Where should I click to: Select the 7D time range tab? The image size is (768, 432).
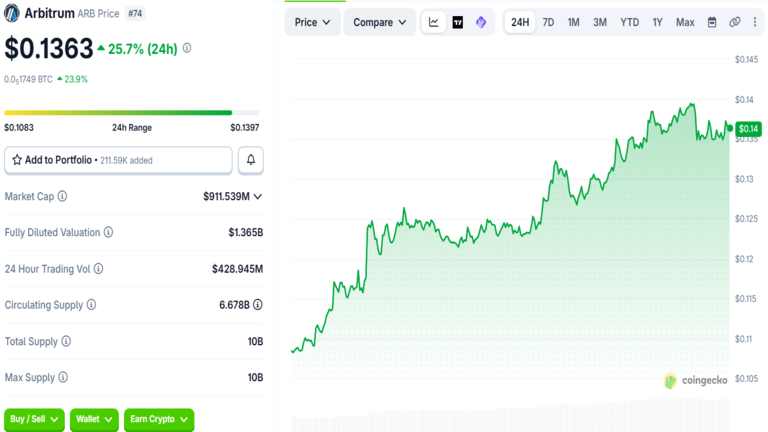click(548, 22)
